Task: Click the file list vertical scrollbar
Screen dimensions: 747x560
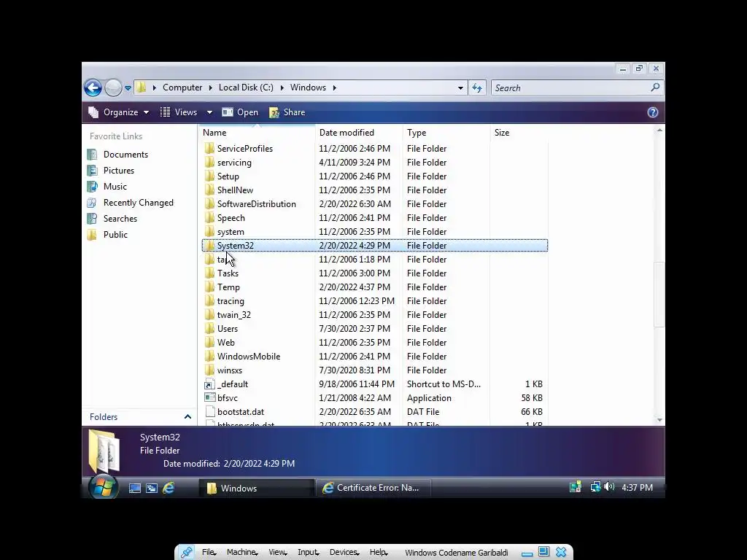Action: [x=659, y=295]
